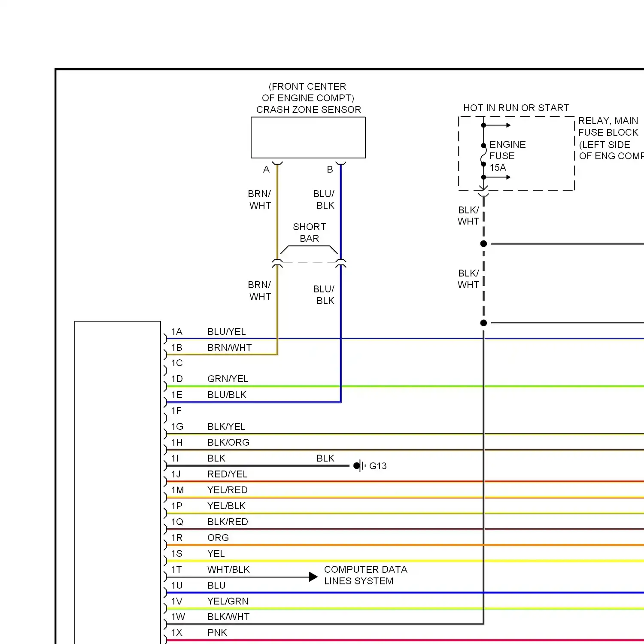
Task: Click the CRASH ZONE SENSOR label
Action: click(308, 109)
